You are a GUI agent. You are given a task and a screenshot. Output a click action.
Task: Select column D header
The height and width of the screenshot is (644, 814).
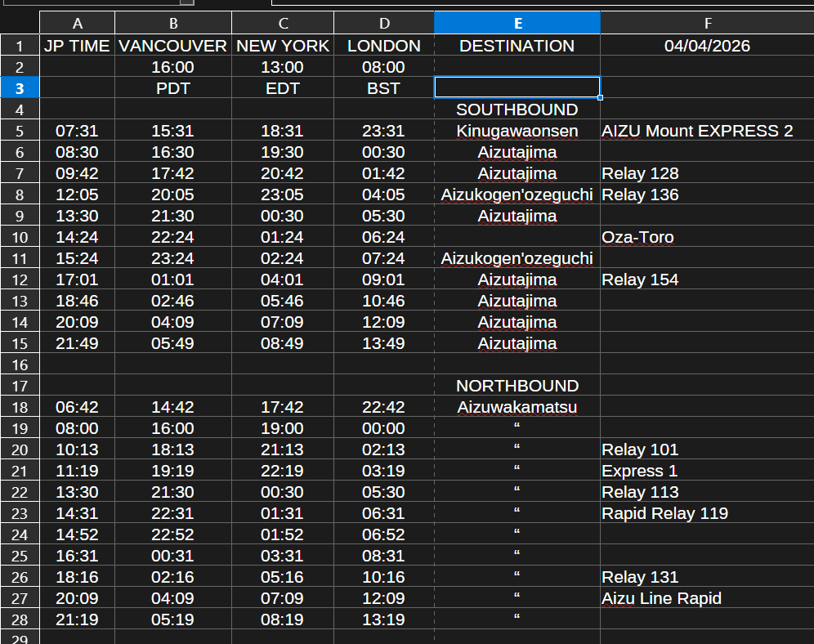[384, 24]
